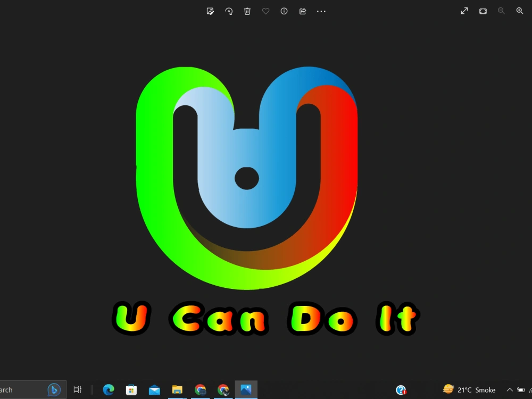Open Microsoft Store from the taskbar
The height and width of the screenshot is (399, 532).
[x=131, y=389]
